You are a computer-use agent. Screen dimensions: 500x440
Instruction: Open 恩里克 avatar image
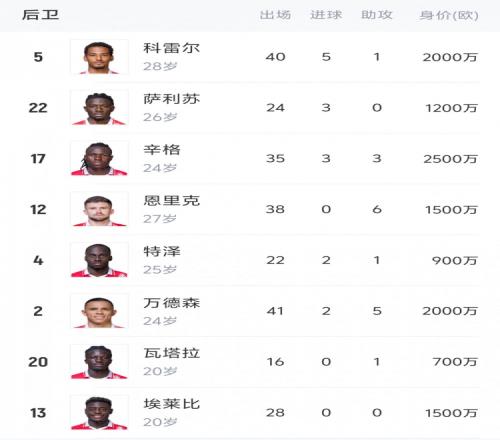pyautogui.click(x=99, y=209)
